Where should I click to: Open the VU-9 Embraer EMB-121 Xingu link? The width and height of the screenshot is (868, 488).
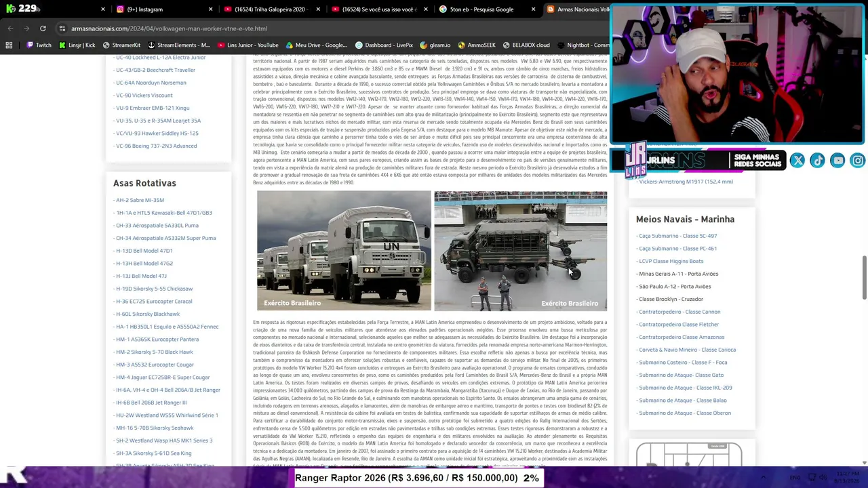click(153, 108)
